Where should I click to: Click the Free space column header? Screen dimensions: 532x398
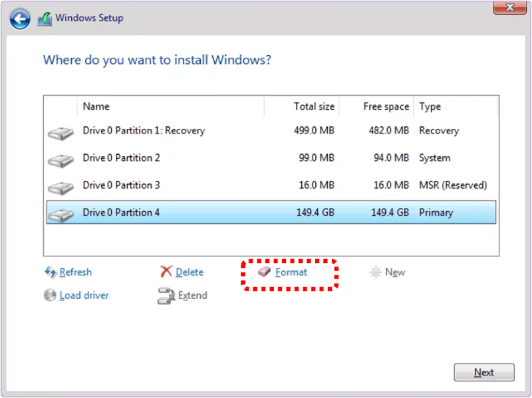[x=386, y=106]
